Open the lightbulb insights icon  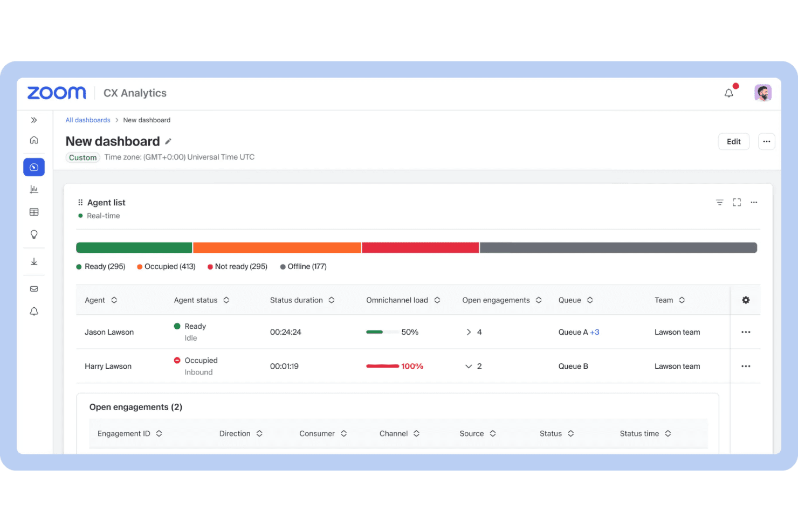click(34, 234)
